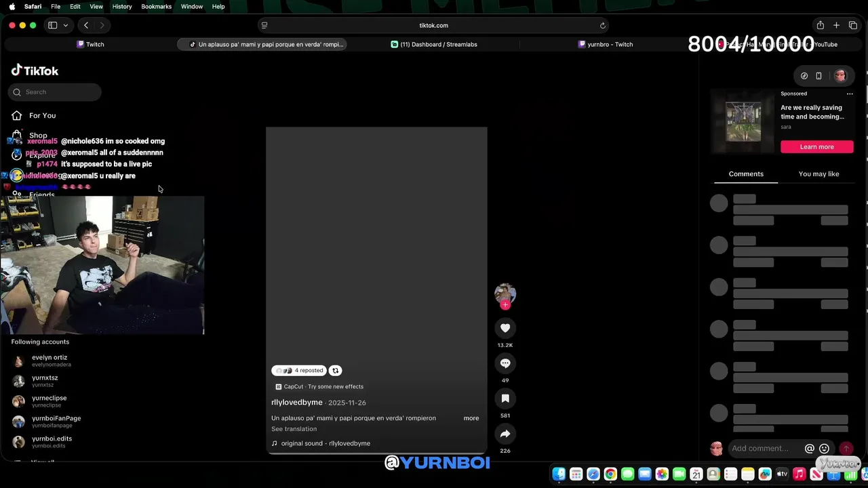Click the repost arrows icon
Image resolution: width=868 pixels, height=488 pixels.
335,370
